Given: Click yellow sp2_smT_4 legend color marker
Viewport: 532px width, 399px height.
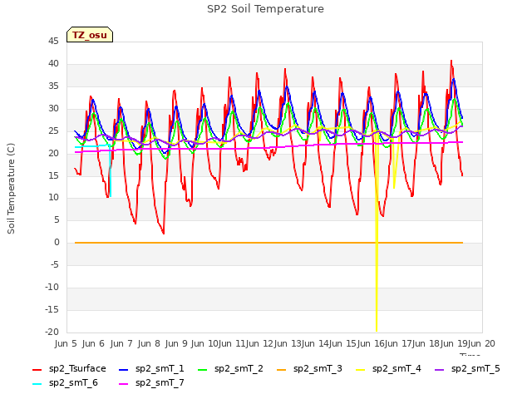Looking at the screenshot, I should click(361, 369).
